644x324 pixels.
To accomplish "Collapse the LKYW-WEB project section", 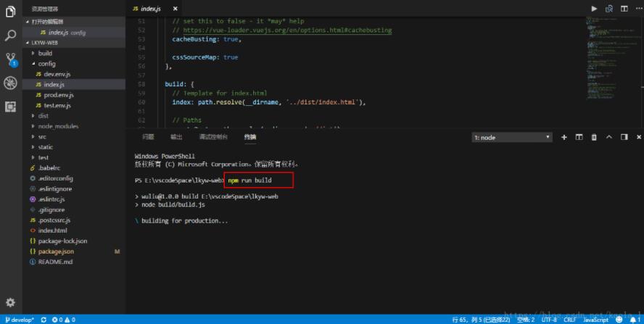I will 74,43.
